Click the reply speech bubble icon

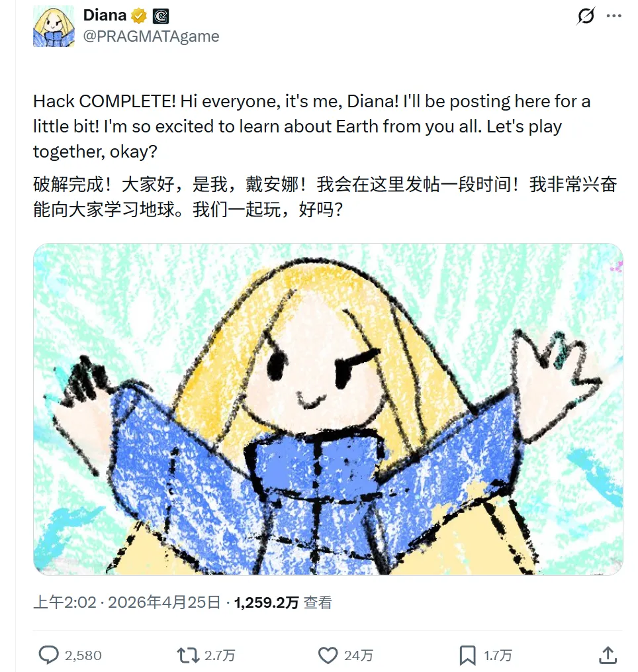pos(49,655)
